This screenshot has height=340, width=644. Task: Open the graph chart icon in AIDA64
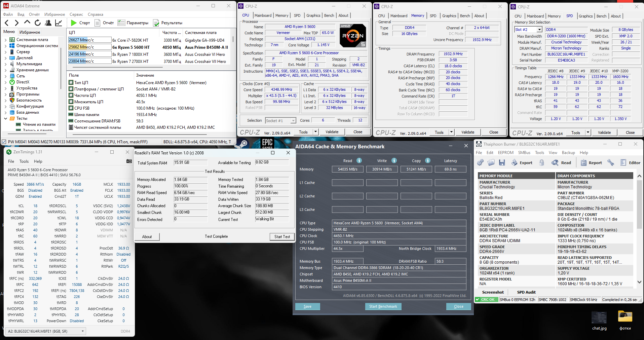pos(59,23)
